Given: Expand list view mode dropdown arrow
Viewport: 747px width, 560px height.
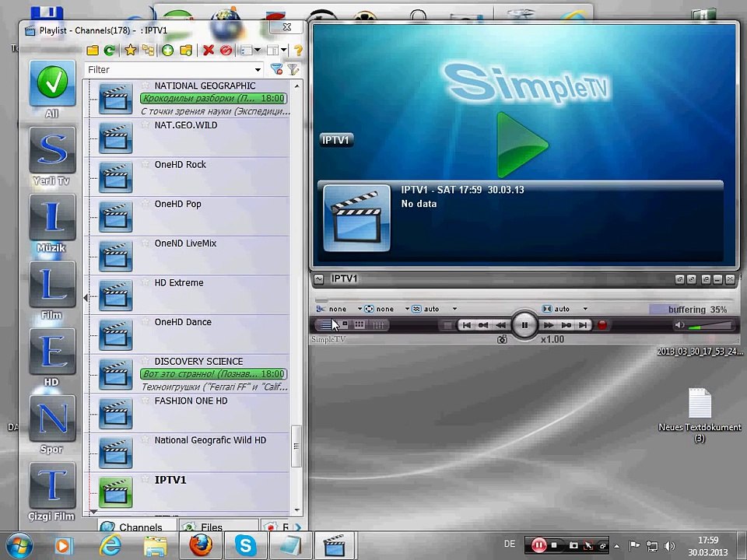Looking at the screenshot, I should [258, 50].
